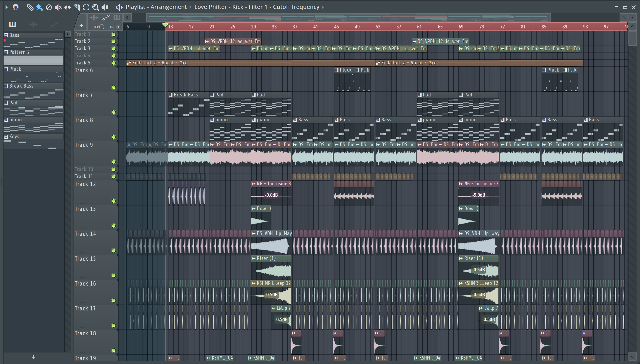Add new pattern with picker plus button
Image resolution: width=640 pixels, height=364 pixels.
click(34, 357)
